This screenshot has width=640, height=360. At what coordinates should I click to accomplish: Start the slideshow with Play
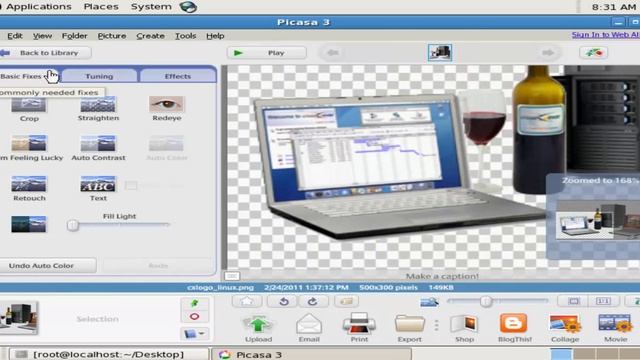tap(267, 53)
